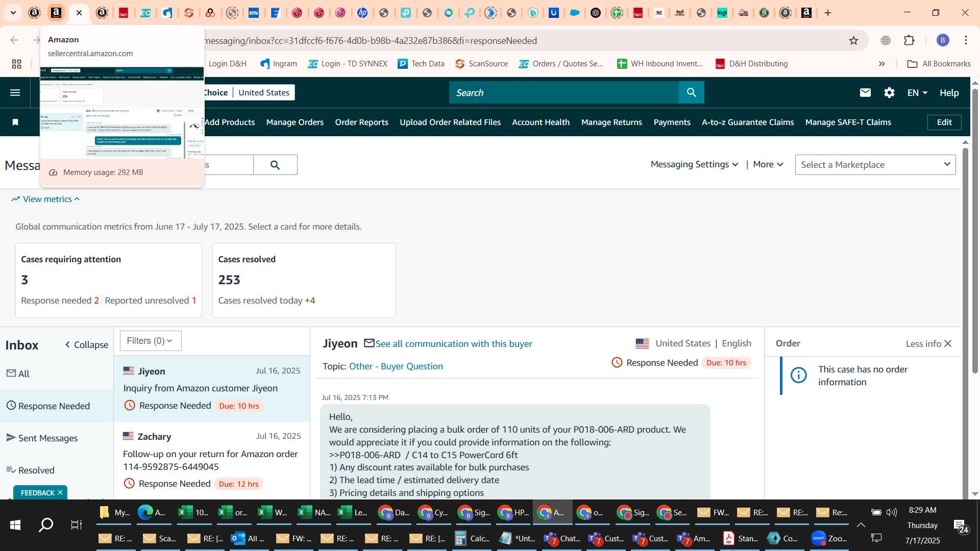This screenshot has height=551, width=980.
Task: Open Account Health nav item
Action: [541, 122]
